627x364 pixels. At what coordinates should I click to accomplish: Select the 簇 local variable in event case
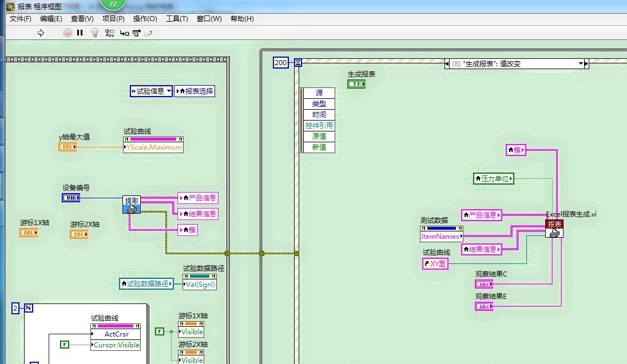pyautogui.click(x=516, y=150)
